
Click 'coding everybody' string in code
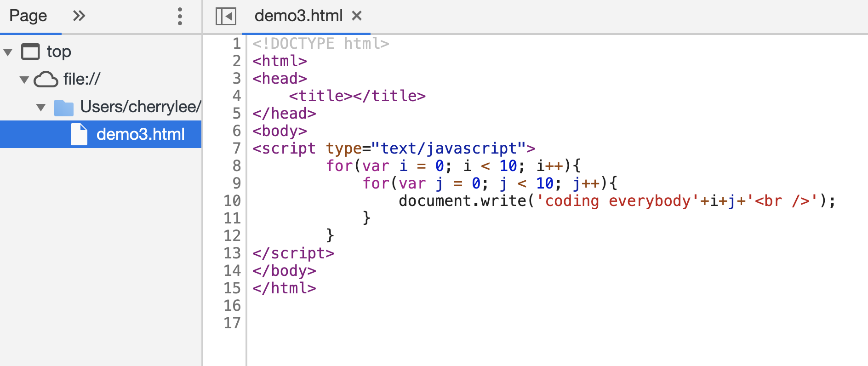coord(618,201)
